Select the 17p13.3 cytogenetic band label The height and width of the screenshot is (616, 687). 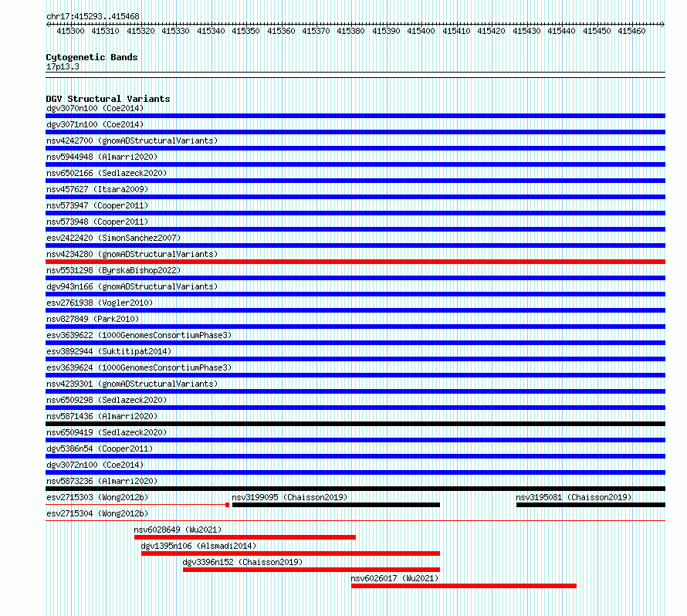[63, 66]
